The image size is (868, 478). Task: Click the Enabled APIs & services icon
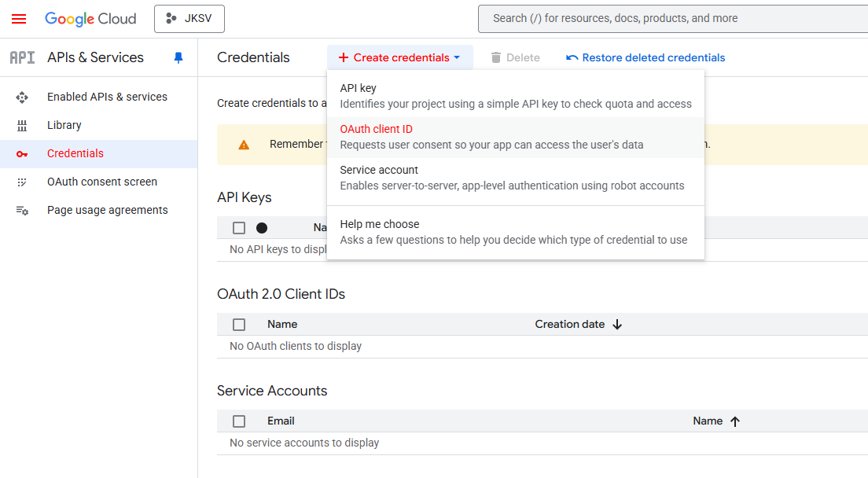(22, 97)
